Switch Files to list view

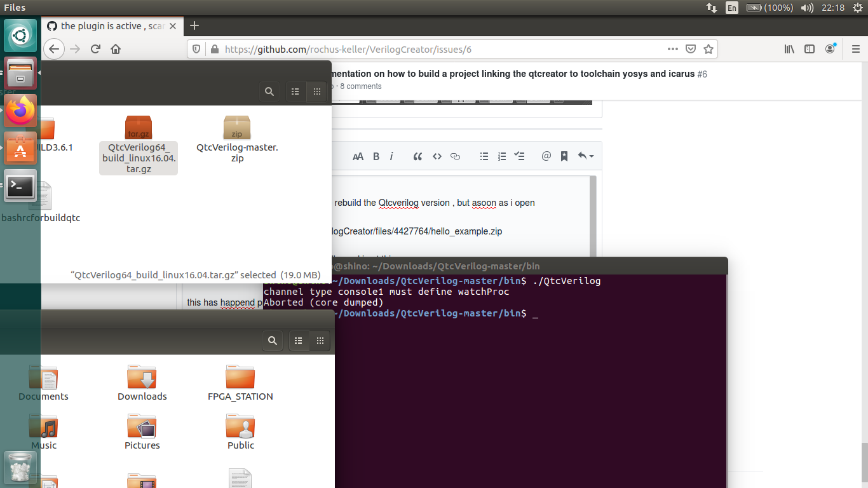pos(295,91)
